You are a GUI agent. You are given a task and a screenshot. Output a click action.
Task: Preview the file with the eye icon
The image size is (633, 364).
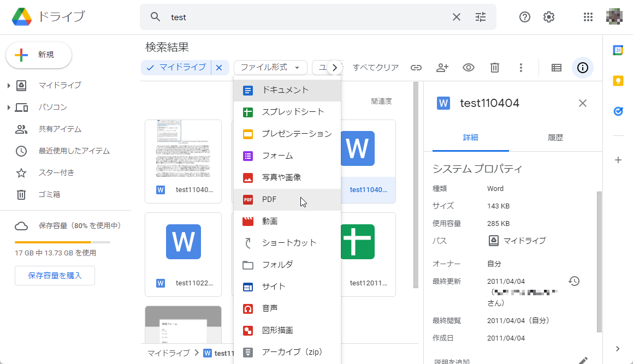[468, 68]
